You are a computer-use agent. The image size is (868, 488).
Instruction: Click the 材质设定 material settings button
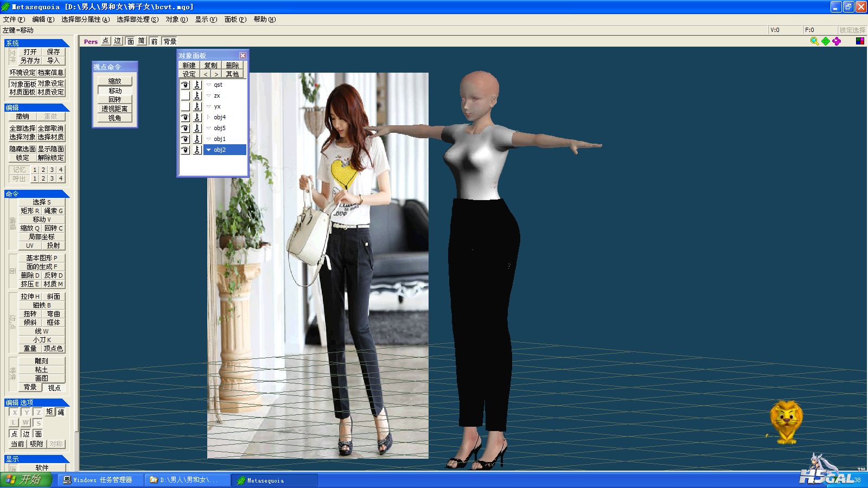tap(51, 92)
